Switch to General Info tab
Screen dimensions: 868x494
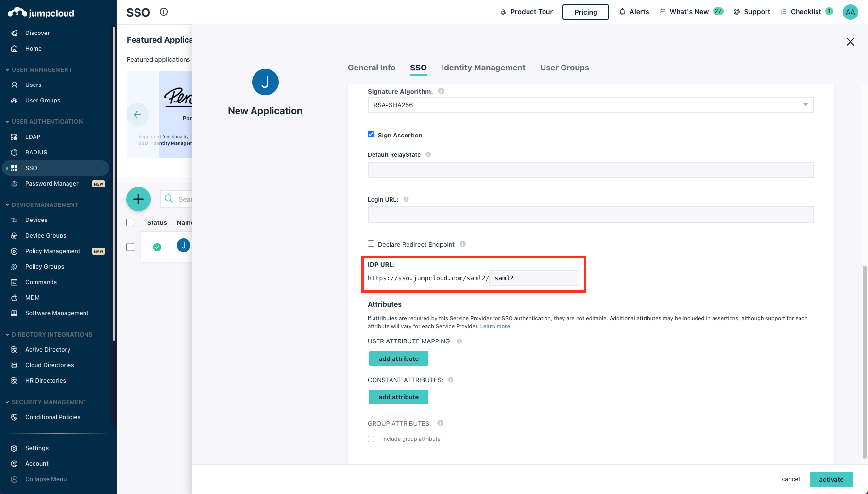(x=372, y=68)
